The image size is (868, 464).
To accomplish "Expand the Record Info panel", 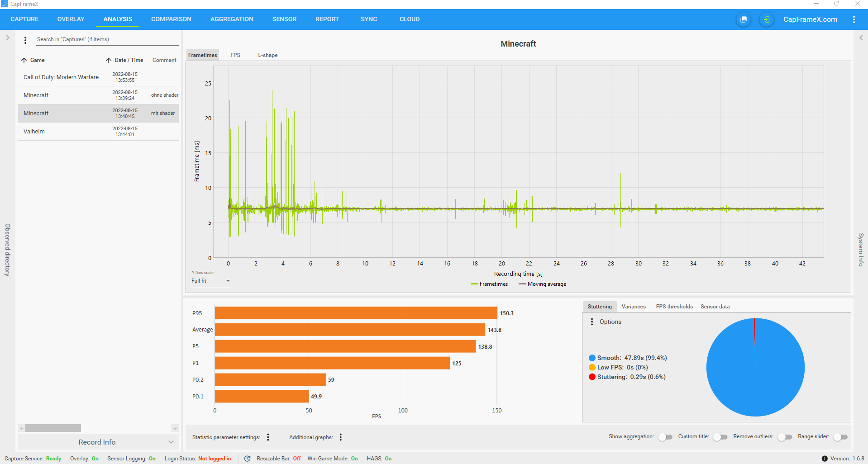I will coord(98,442).
